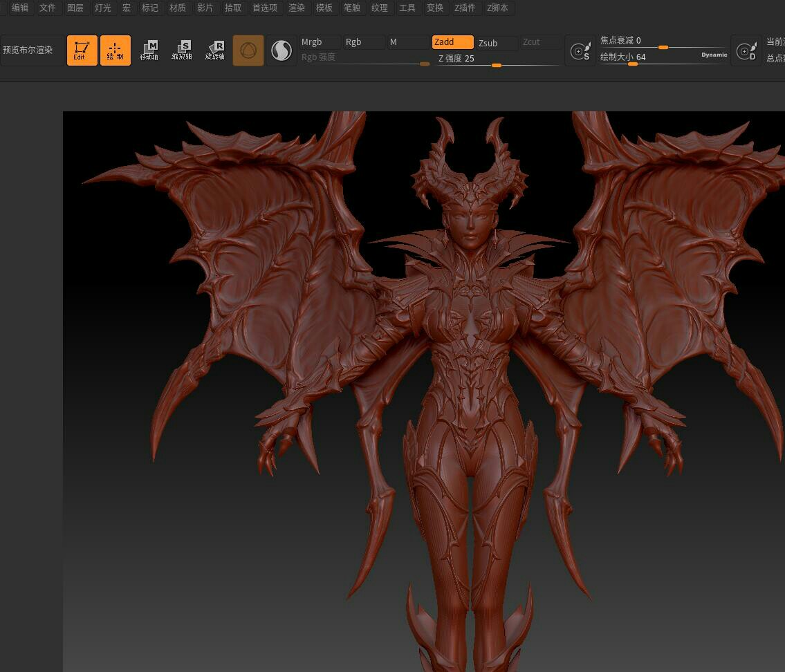785x672 pixels.
Task: Open the Z插件 (ZPlugin) menu
Action: 465,8
